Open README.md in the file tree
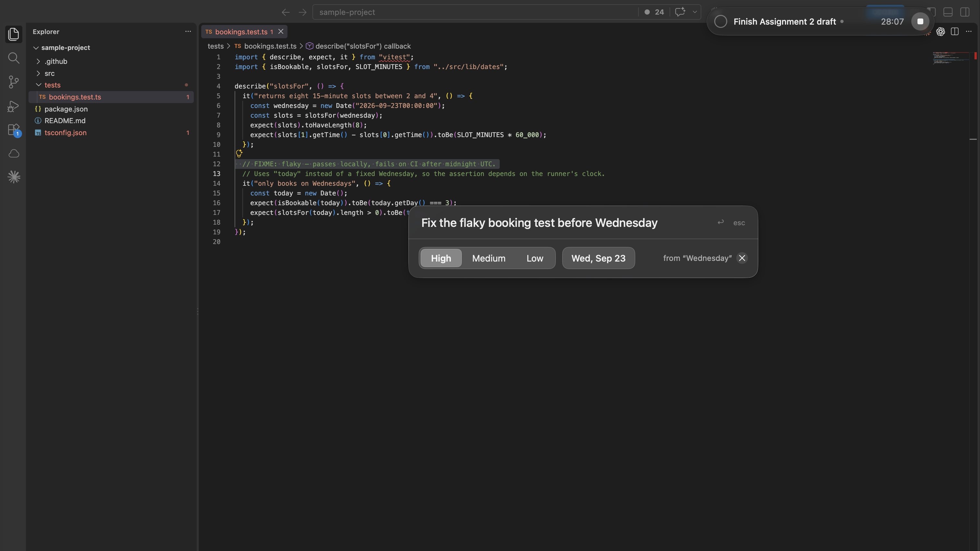 (x=111, y=121)
